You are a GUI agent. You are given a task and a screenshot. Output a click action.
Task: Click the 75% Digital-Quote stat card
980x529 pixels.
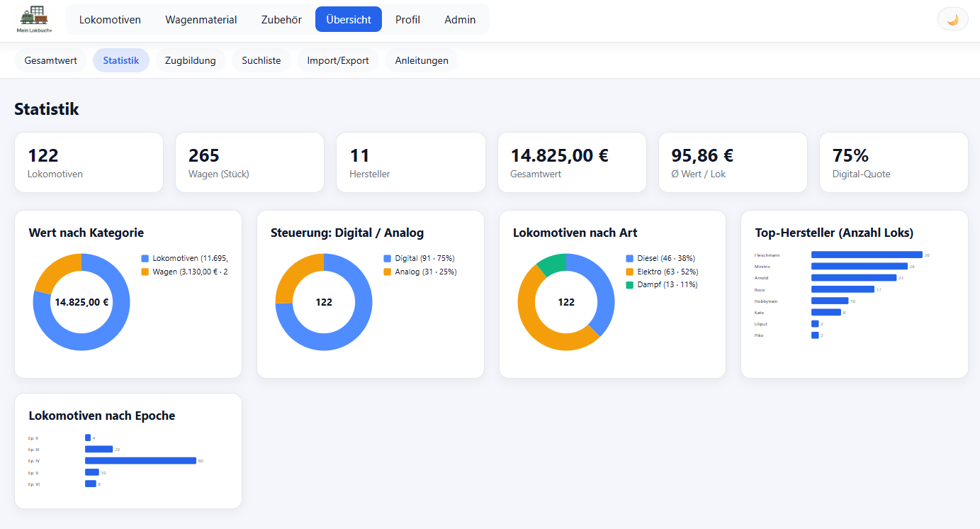pos(894,162)
